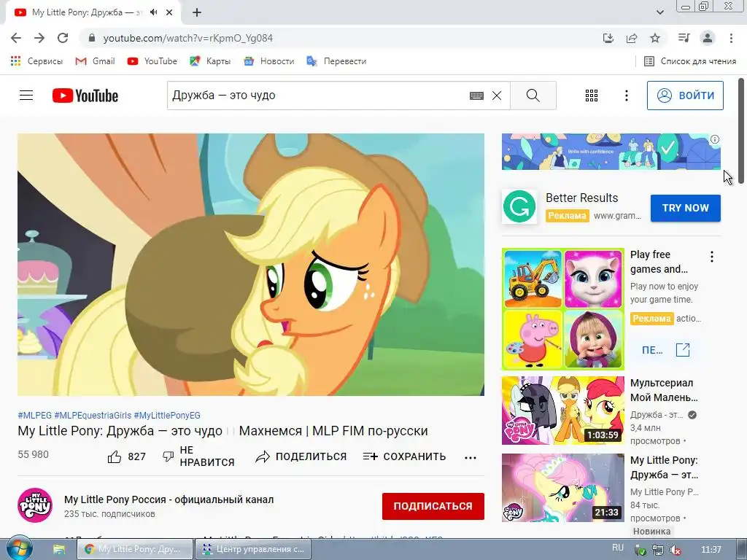Mute the tab audio speaker icon
The width and height of the screenshot is (747, 560).
pos(153,12)
